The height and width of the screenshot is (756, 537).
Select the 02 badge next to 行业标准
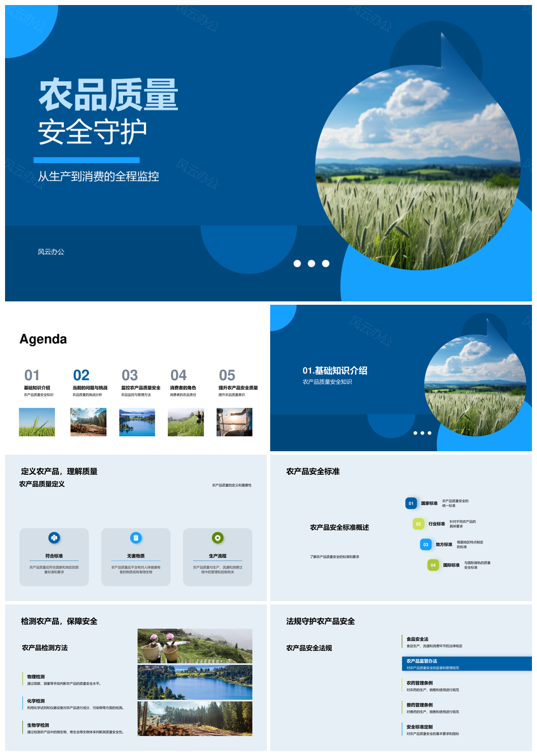point(418,524)
